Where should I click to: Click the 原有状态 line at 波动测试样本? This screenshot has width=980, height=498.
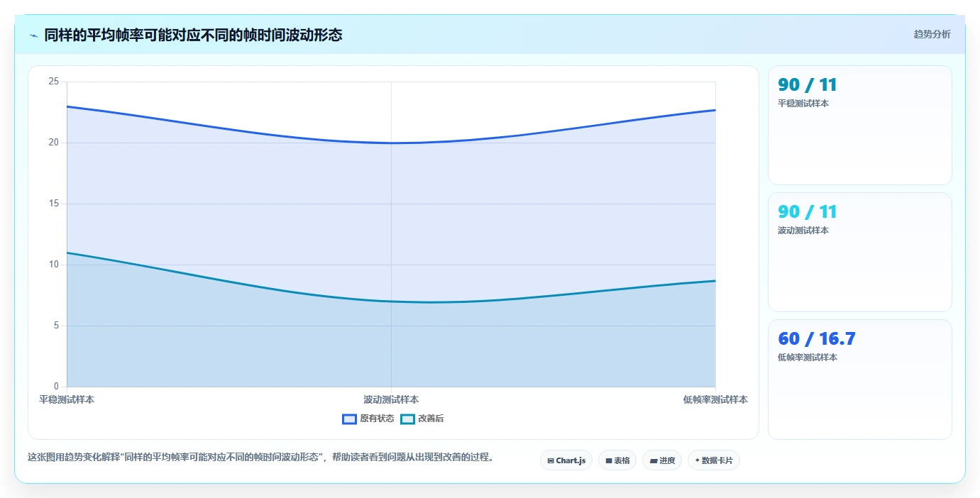coord(391,143)
